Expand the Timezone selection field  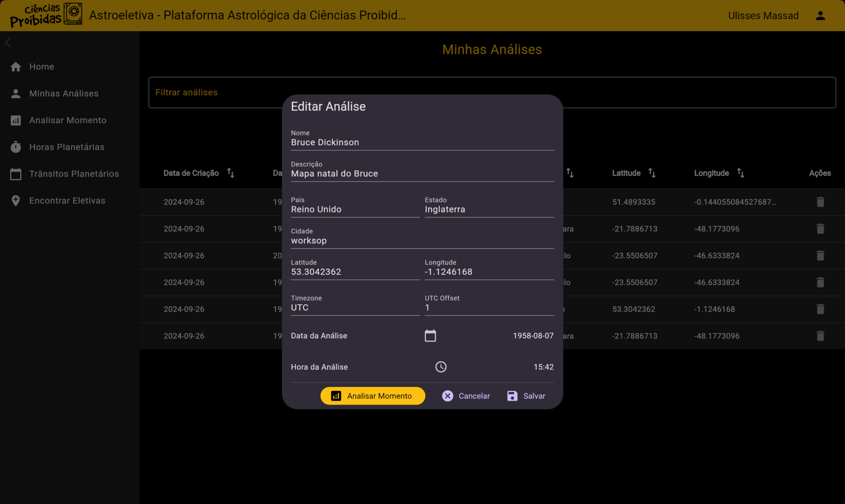356,307
